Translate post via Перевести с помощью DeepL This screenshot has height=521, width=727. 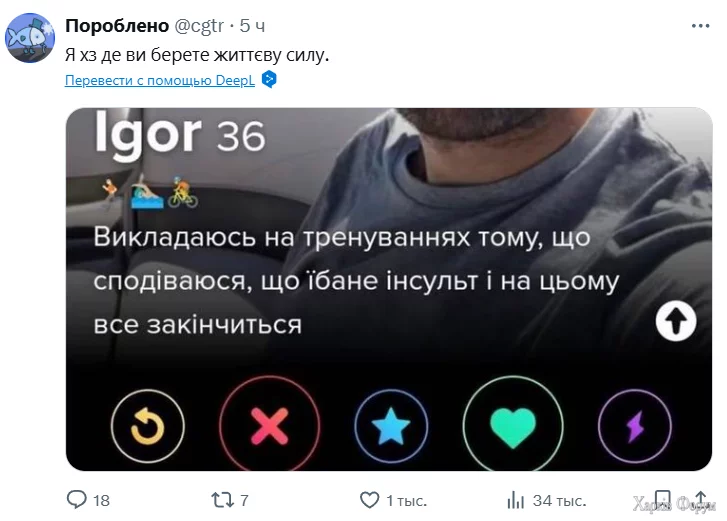159,80
